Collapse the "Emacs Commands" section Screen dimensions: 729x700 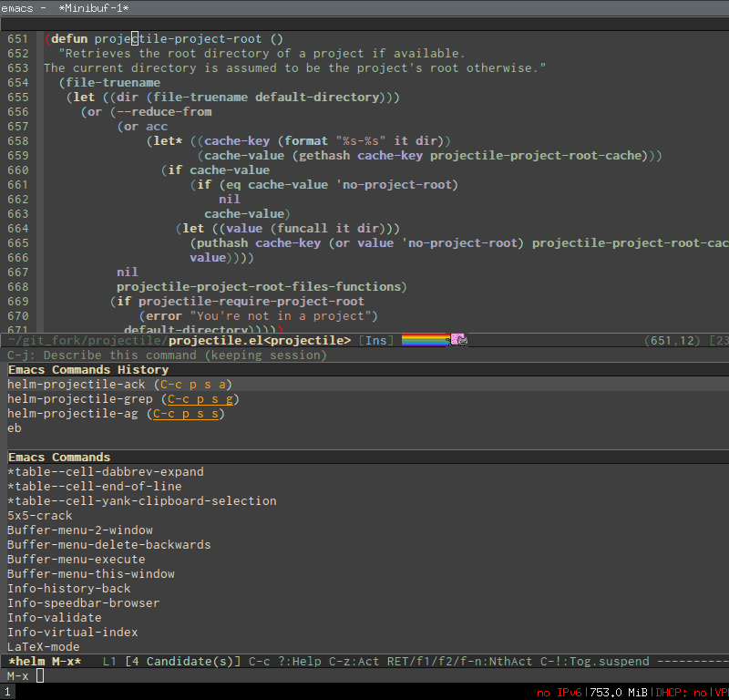click(x=58, y=457)
